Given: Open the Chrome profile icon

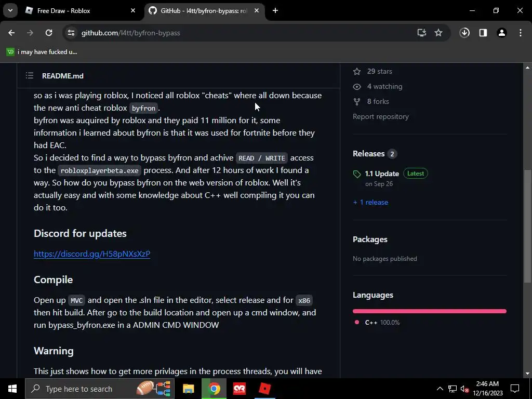Looking at the screenshot, I should tap(502, 33).
